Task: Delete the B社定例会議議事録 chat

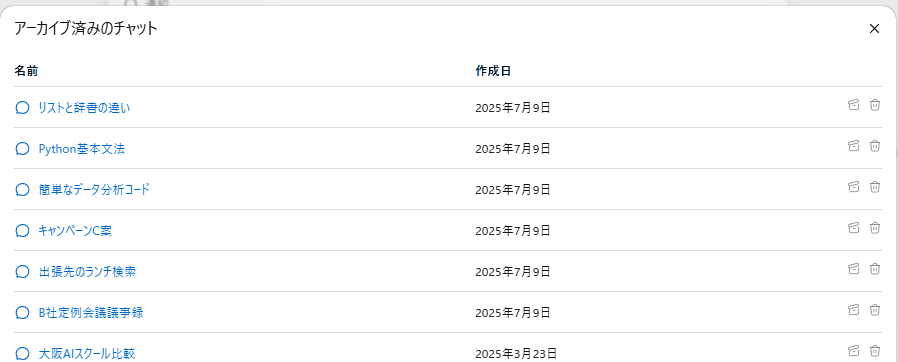Action: click(875, 310)
